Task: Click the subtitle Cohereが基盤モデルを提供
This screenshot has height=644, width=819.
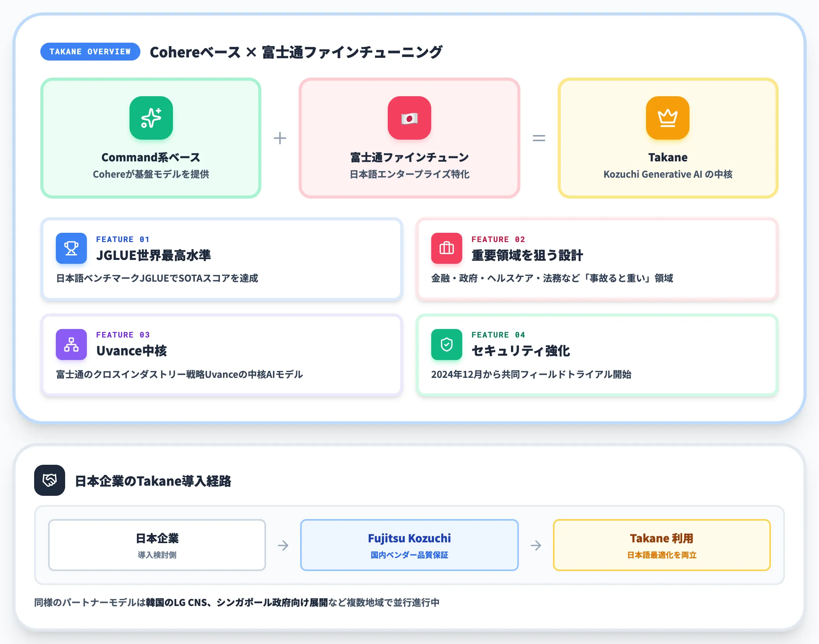Action: coord(151,174)
